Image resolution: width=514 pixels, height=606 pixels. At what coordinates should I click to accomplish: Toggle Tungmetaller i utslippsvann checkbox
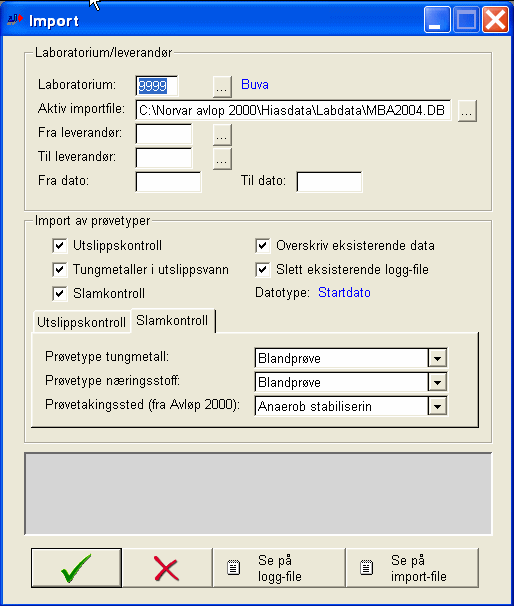point(60,270)
